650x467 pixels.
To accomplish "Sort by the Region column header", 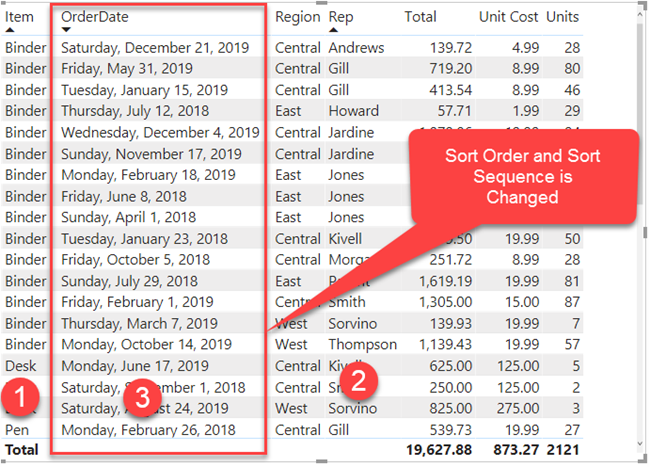I will [298, 17].
